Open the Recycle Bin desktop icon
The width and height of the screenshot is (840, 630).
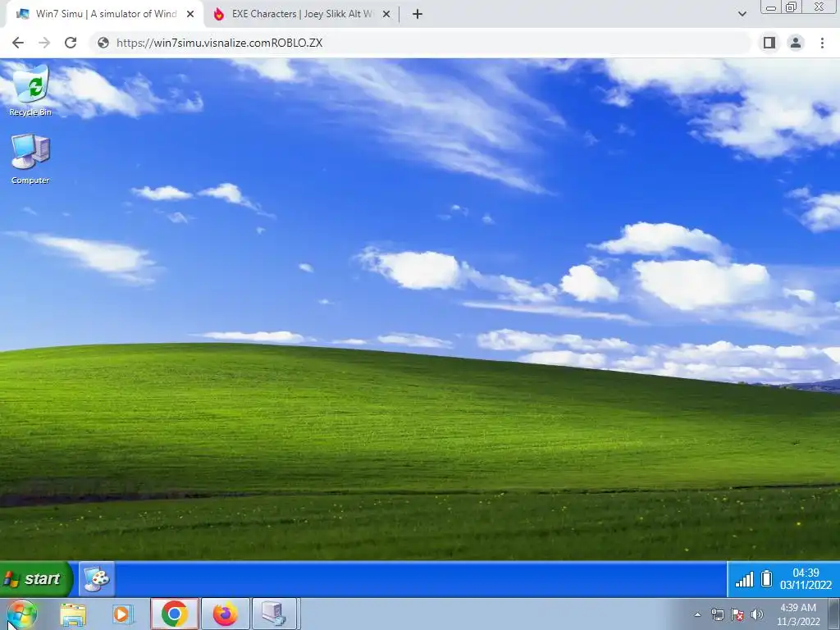pyautogui.click(x=30, y=90)
